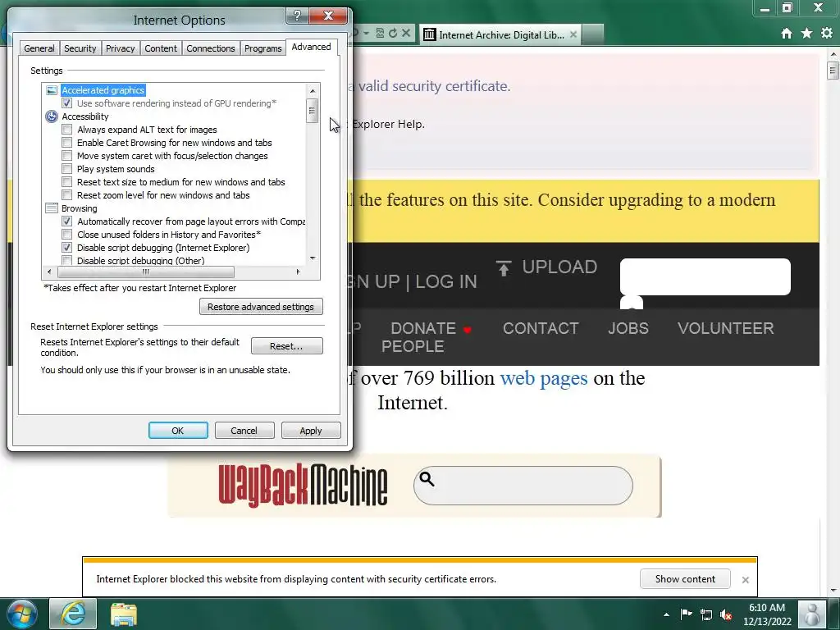Click the Internet Archive tab favicon
This screenshot has height=630, width=840.
[x=429, y=34]
